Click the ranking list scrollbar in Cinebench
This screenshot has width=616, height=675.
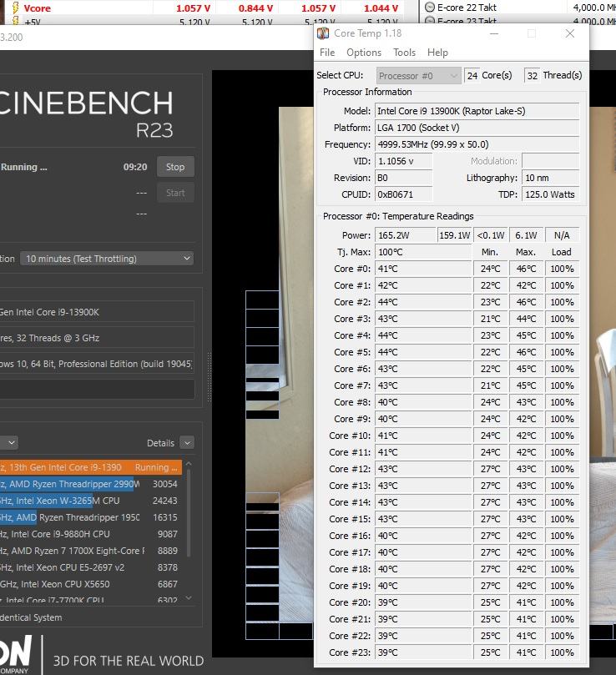coord(189,512)
